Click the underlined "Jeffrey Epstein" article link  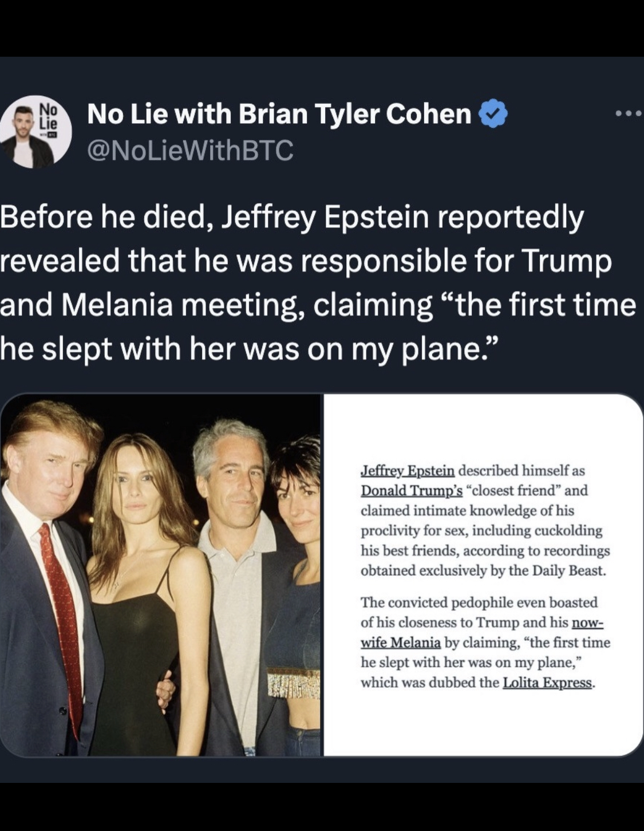(408, 471)
